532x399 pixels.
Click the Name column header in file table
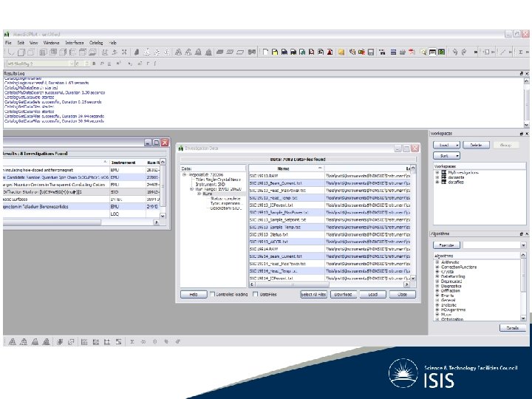287,168
